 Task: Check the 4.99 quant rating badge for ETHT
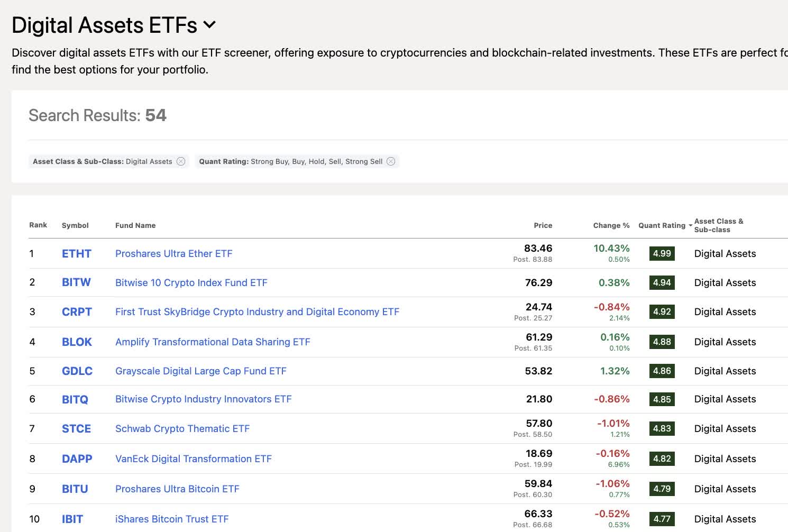click(x=662, y=253)
